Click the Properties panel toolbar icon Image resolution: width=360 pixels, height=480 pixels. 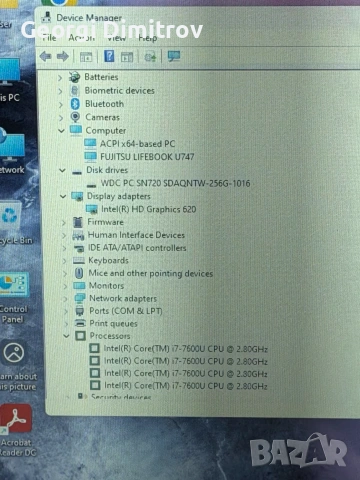point(127,57)
